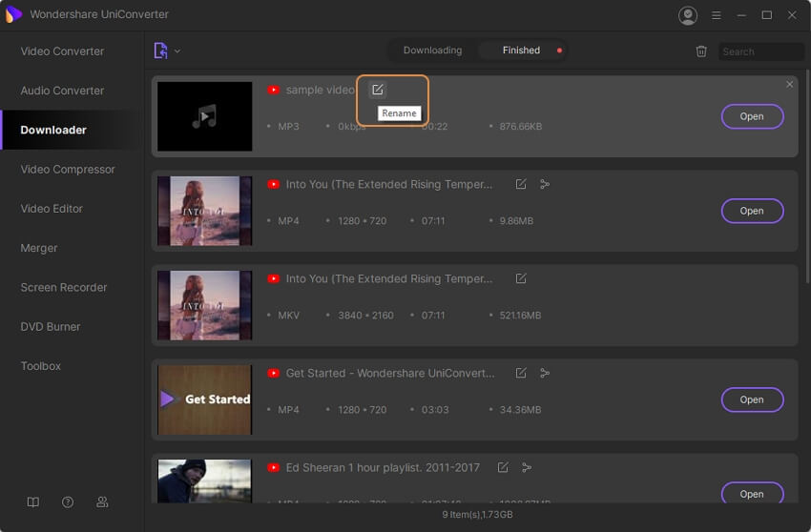Open the sample video MP3 file

[752, 116]
